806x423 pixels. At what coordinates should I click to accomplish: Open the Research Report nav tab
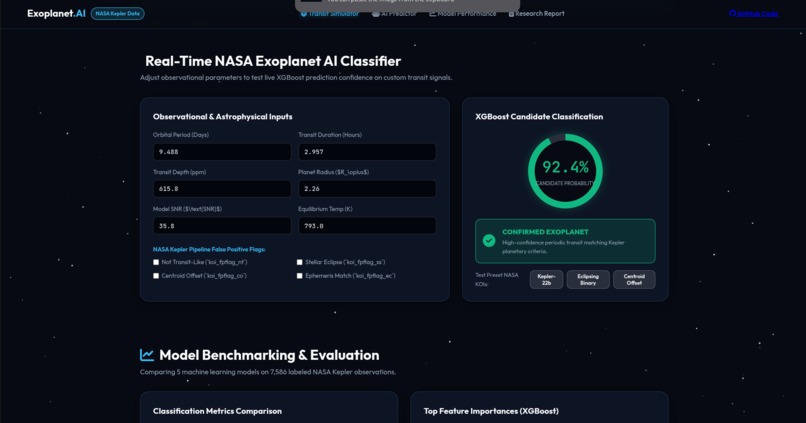[536, 14]
